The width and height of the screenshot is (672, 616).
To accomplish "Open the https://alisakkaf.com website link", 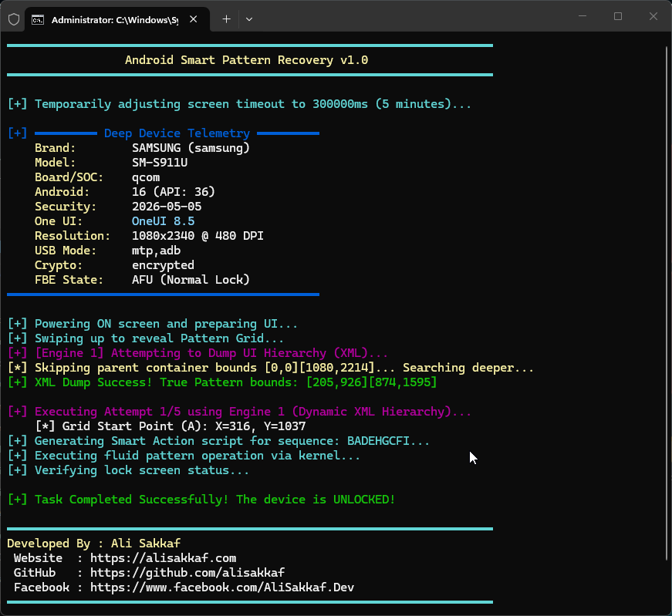I will coord(163,558).
